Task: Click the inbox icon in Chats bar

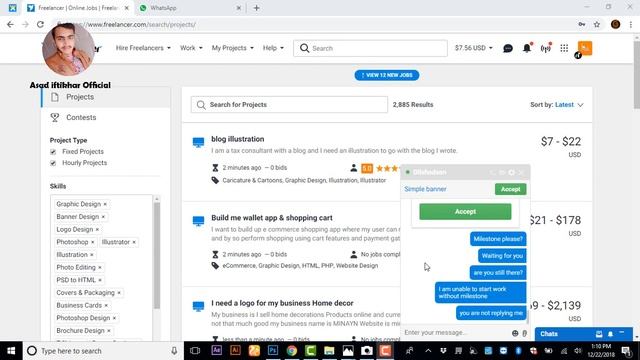Action: click(x=599, y=334)
